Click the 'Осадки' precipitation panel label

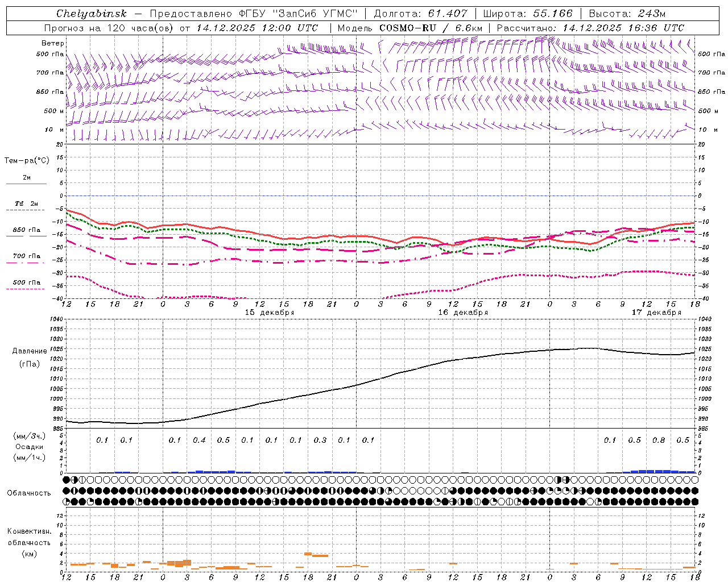click(x=30, y=447)
